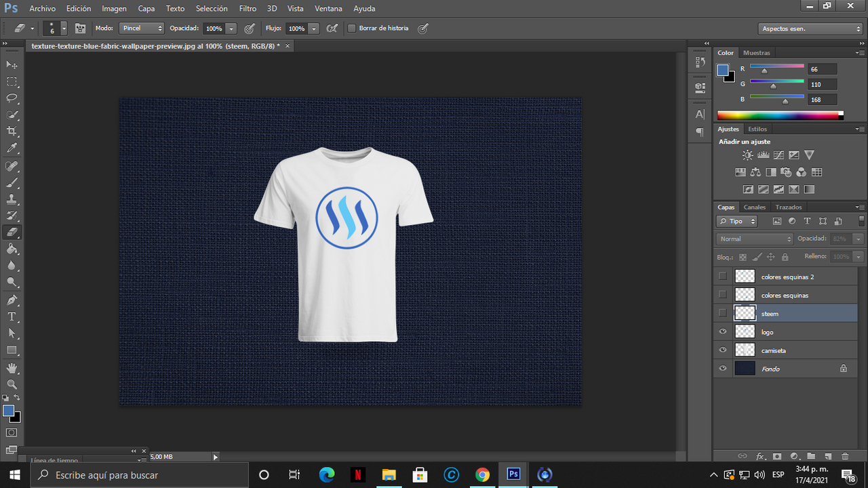
Task: Hide the logo layer
Action: 723,331
